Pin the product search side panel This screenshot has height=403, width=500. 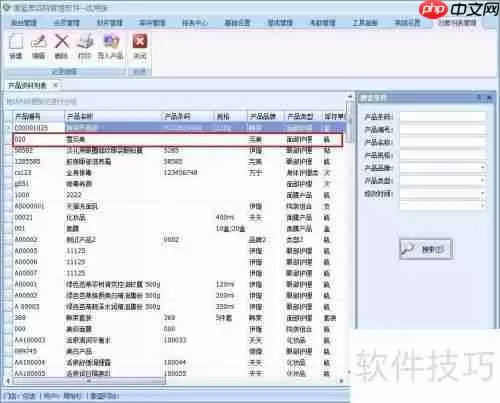[x=479, y=98]
